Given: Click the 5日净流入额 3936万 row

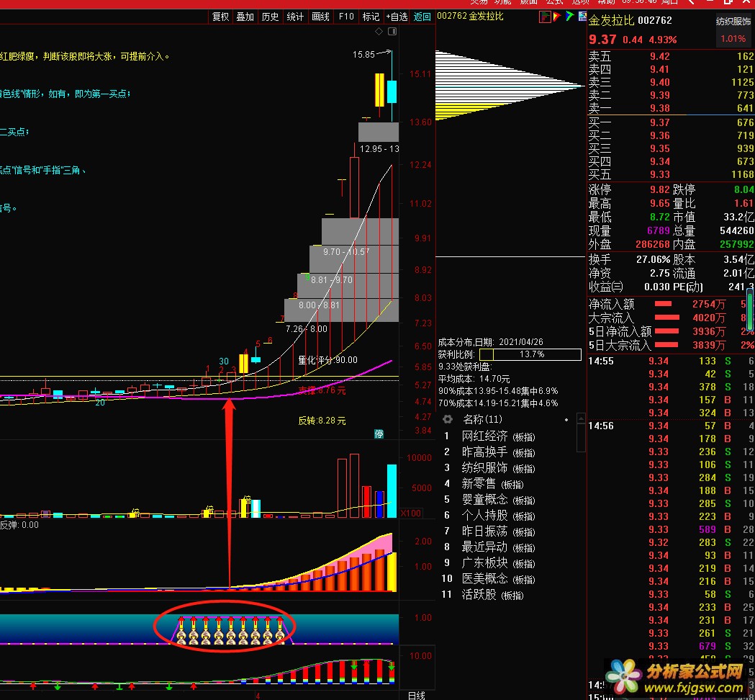Looking at the screenshot, I should (x=671, y=332).
